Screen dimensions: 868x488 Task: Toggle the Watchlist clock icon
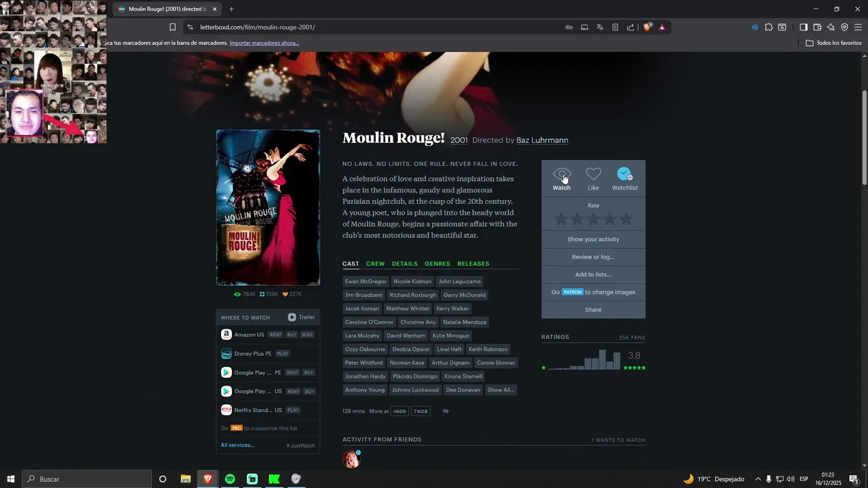tap(625, 175)
